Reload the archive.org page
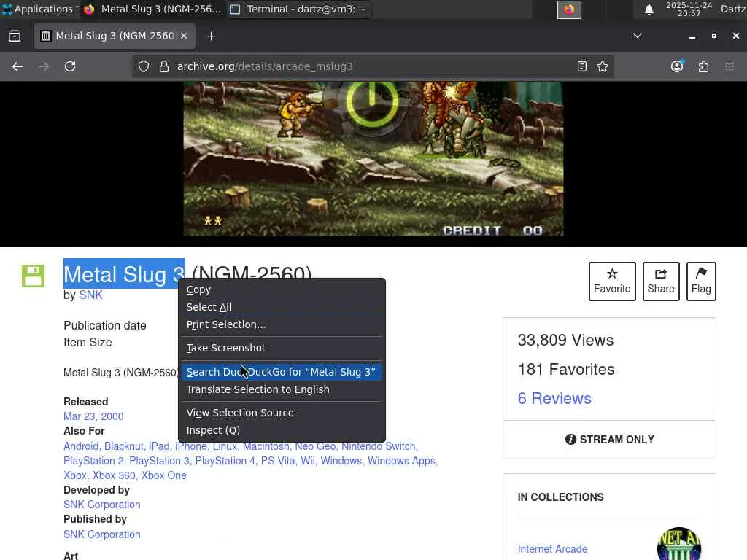This screenshot has height=560, width=747. (x=70, y=66)
